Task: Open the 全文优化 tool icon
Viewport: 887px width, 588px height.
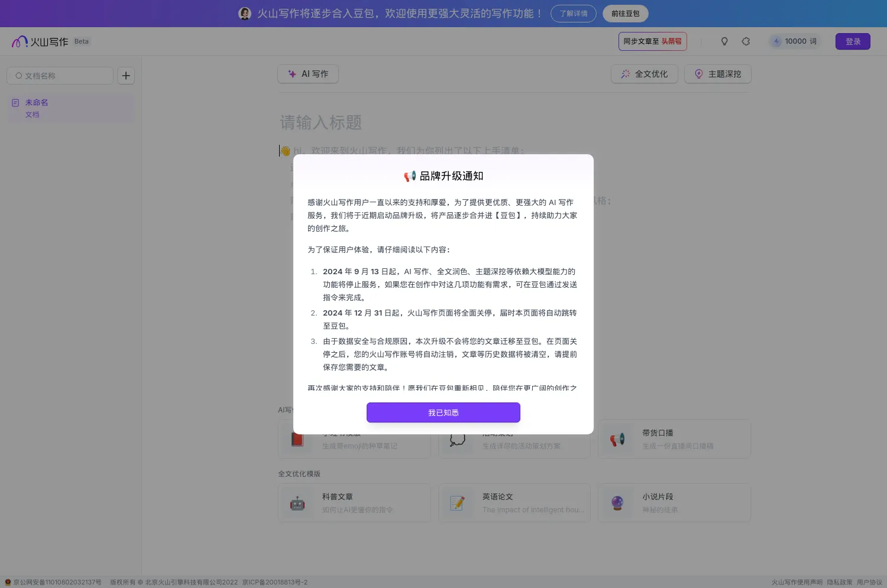Action: click(x=625, y=74)
